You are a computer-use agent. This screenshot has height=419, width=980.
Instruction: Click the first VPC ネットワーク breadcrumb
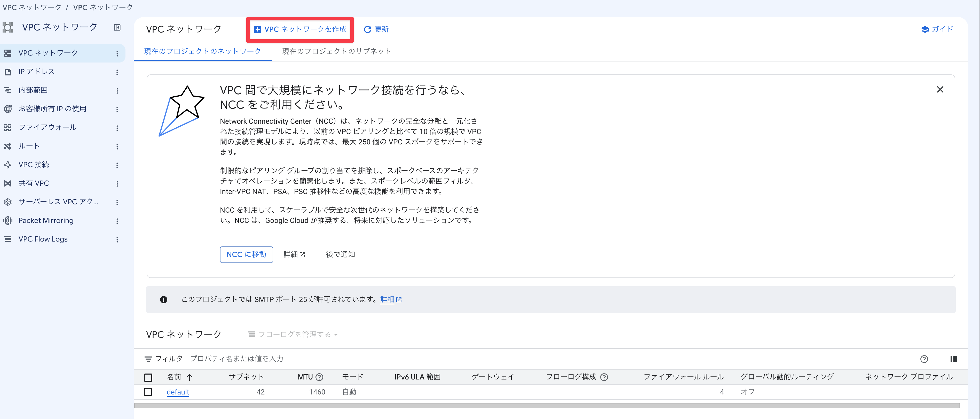(x=32, y=7)
